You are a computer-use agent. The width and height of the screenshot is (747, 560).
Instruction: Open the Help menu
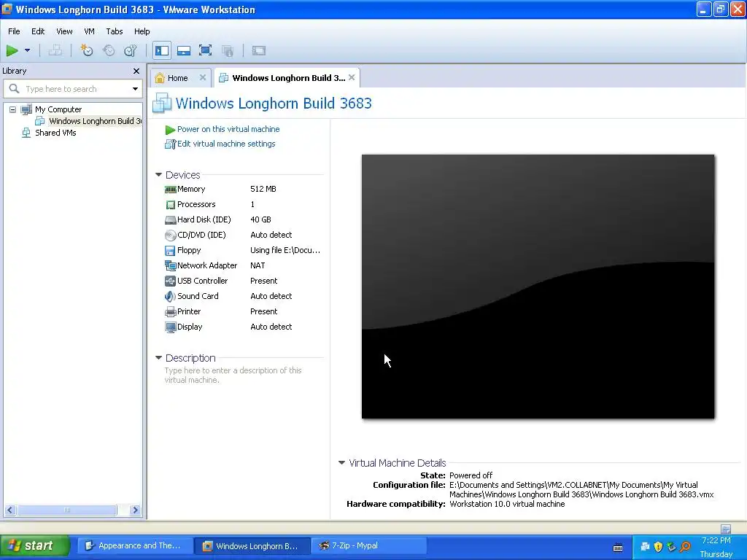(142, 31)
